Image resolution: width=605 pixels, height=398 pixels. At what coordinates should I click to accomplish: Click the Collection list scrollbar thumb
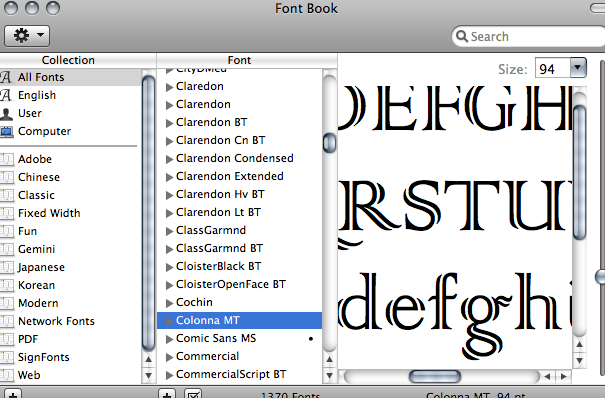[149, 212]
